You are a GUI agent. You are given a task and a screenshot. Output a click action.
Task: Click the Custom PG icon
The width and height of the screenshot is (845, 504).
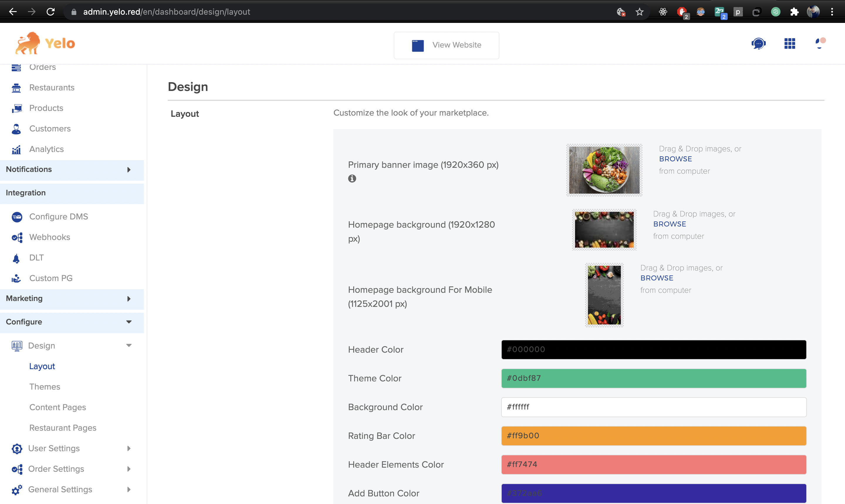click(16, 278)
